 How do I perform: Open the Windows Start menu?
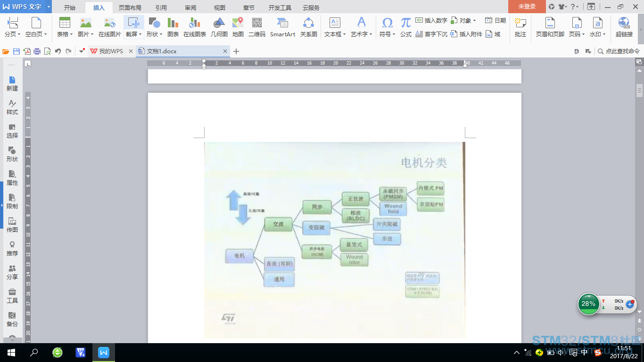tap(11, 352)
